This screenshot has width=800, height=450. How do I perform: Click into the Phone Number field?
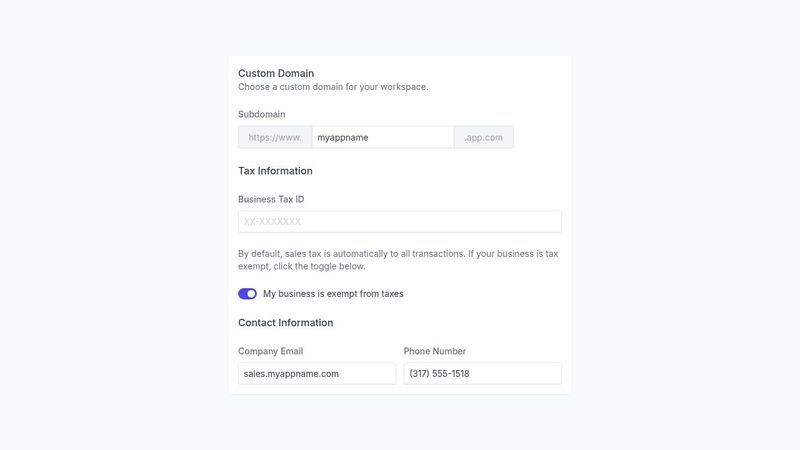(x=482, y=374)
